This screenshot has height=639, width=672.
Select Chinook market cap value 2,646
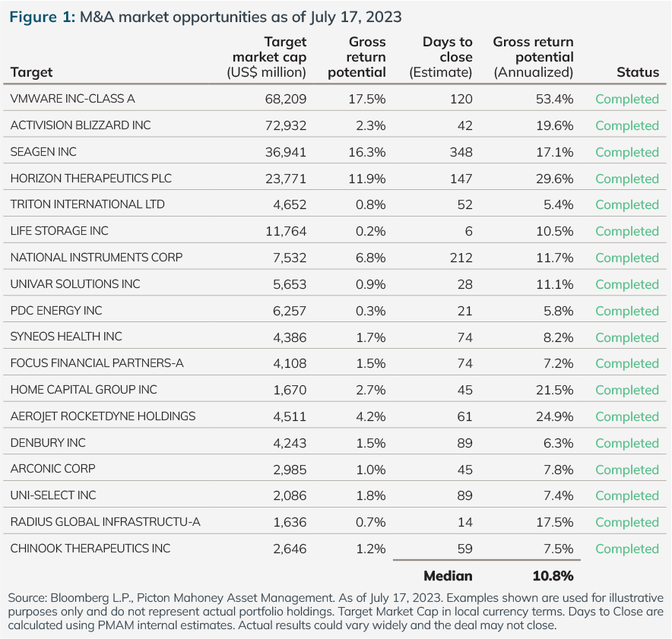click(x=290, y=549)
